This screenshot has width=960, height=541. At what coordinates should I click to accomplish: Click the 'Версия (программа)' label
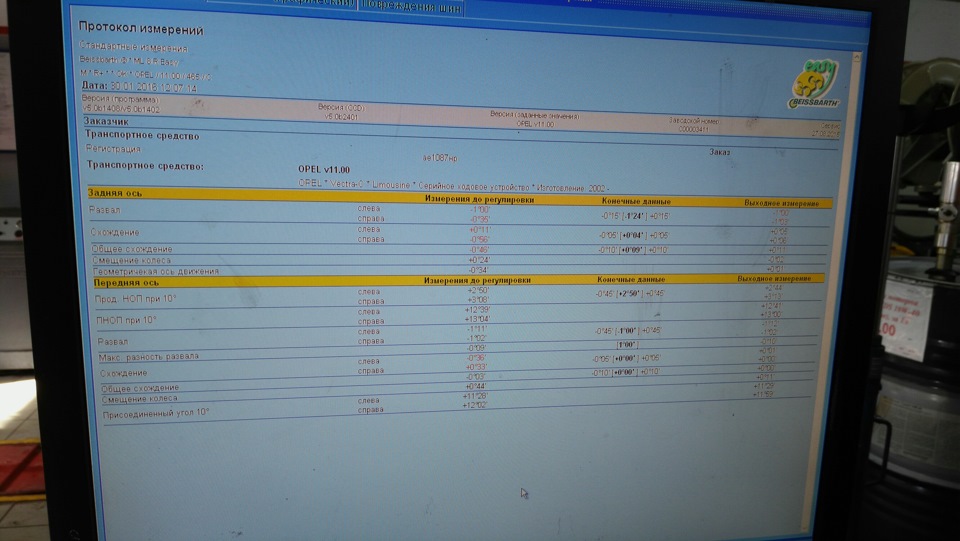(120, 99)
